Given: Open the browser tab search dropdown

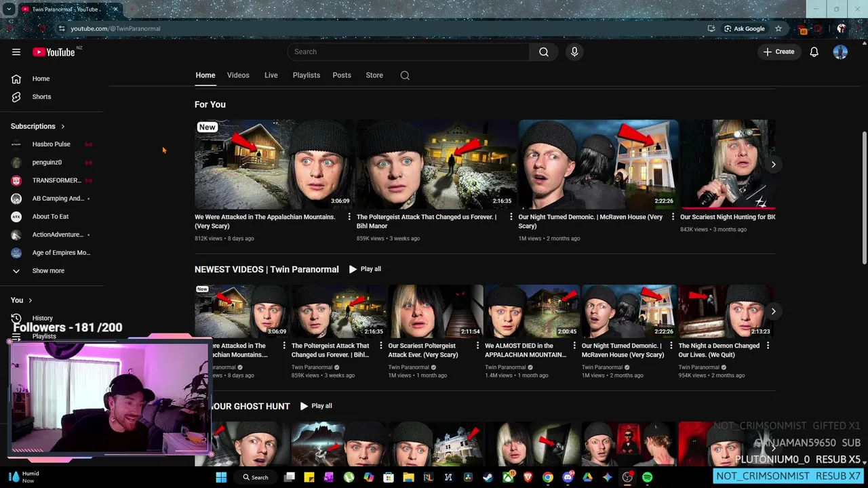Looking at the screenshot, I should [10, 9].
